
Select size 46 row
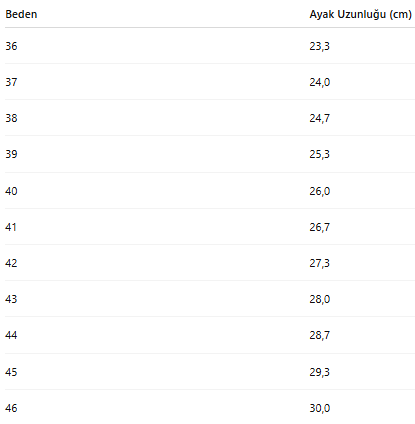(x=210, y=408)
